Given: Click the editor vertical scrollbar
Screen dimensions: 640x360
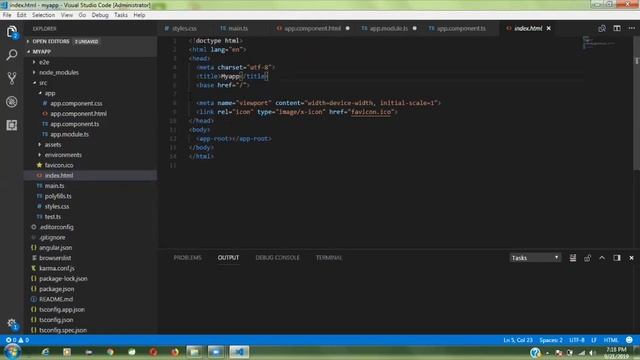Looking at the screenshot, I should coord(636,103).
